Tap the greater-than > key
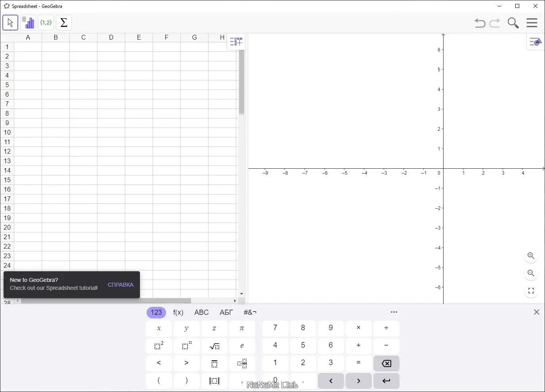The height and width of the screenshot is (392, 545). click(x=187, y=363)
